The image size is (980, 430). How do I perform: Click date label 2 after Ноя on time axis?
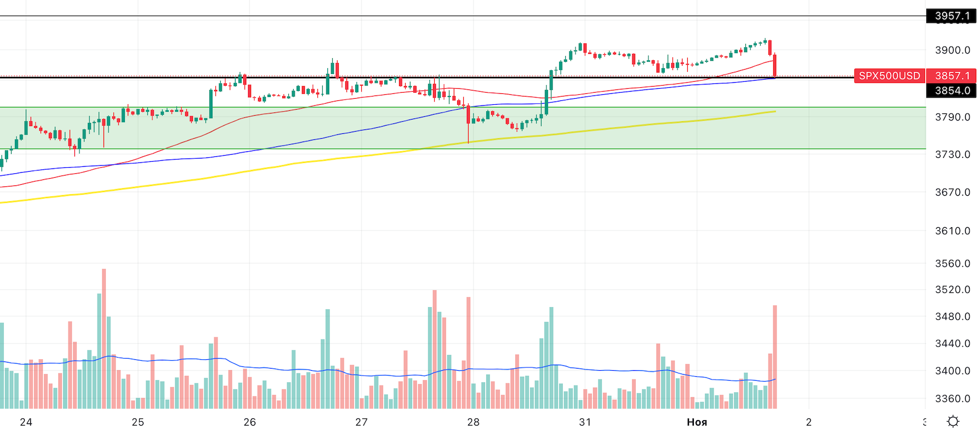[x=808, y=422]
